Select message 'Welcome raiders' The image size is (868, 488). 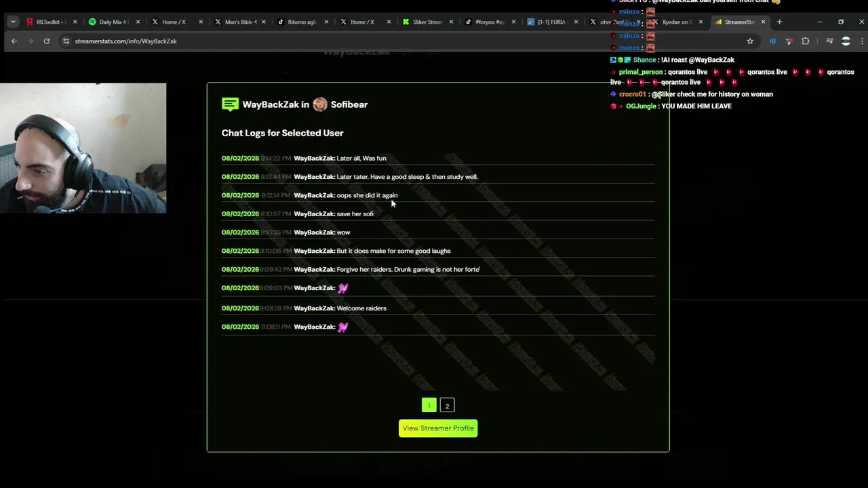click(361, 308)
